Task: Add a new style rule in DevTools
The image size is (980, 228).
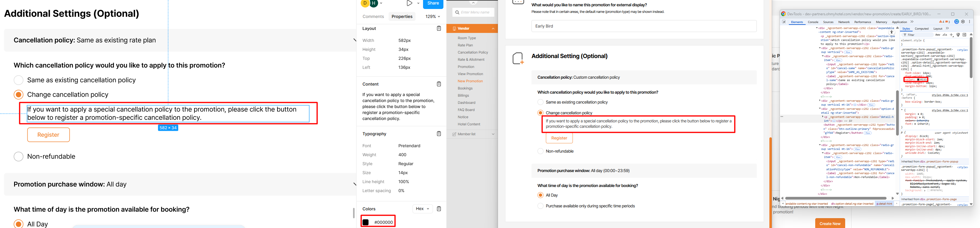Action: coord(952,35)
